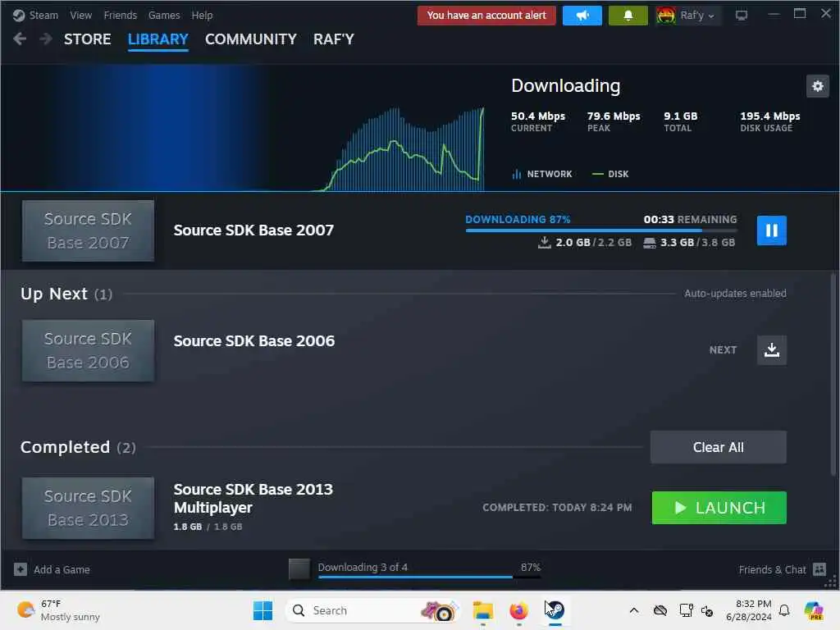
Task: Open download settings gear icon
Action: click(818, 86)
